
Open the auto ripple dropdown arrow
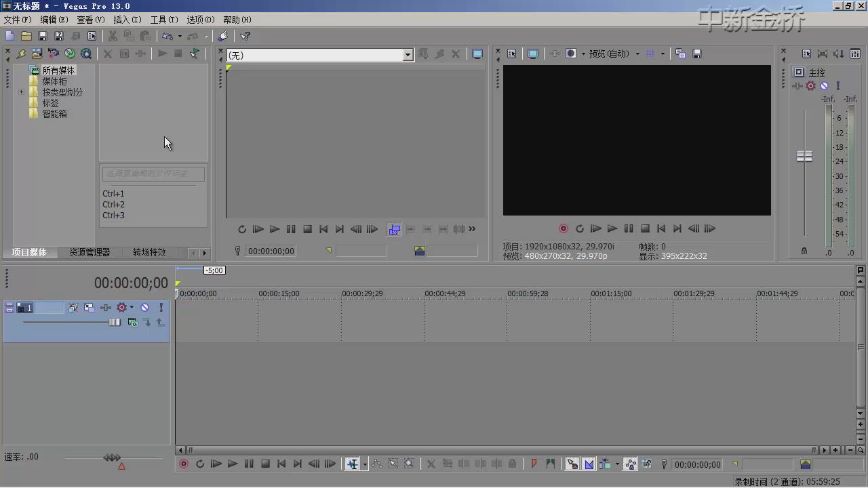point(617,464)
